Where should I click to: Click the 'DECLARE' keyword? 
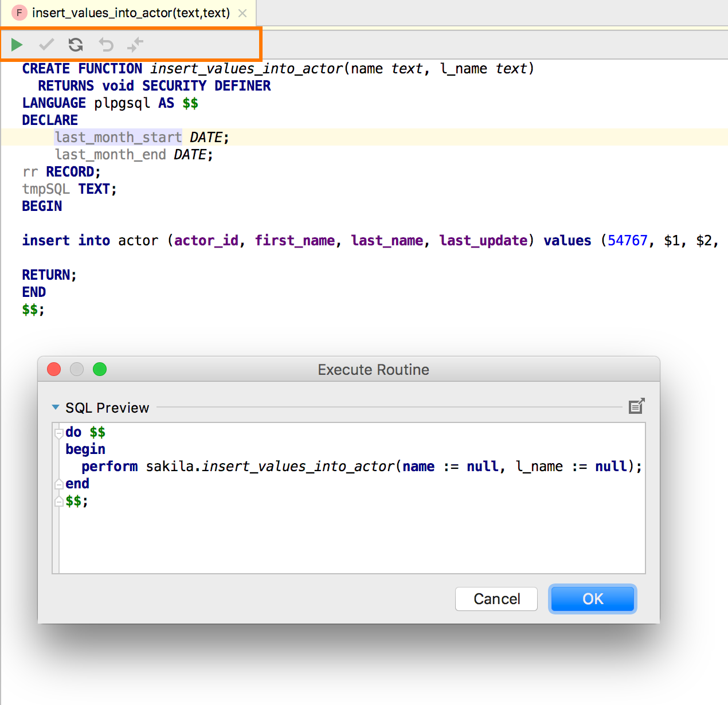point(50,120)
